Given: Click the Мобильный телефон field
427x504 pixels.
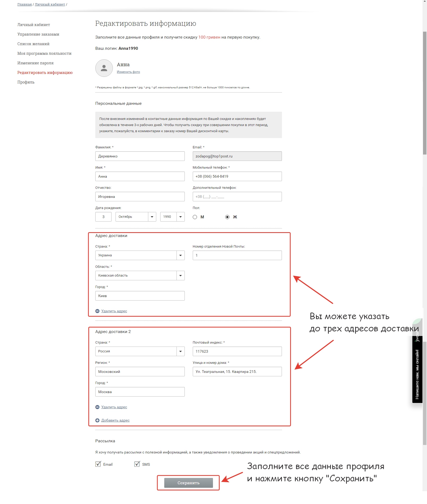Looking at the screenshot, I should click(x=237, y=176).
